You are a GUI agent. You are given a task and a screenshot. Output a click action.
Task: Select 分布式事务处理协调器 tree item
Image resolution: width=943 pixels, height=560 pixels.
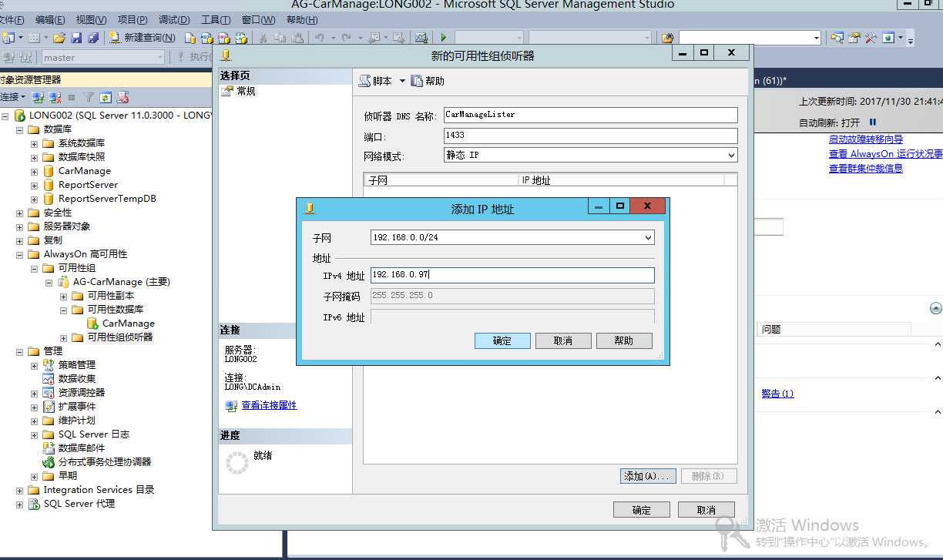(105, 462)
